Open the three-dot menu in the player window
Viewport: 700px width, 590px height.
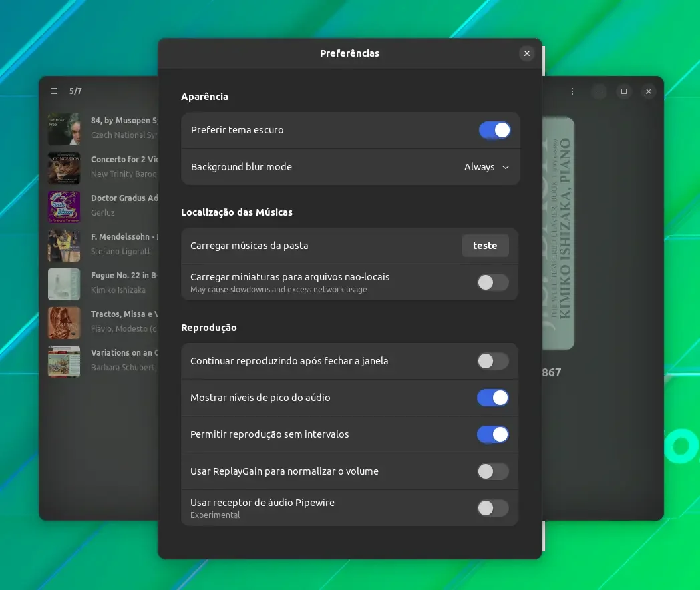click(x=572, y=91)
